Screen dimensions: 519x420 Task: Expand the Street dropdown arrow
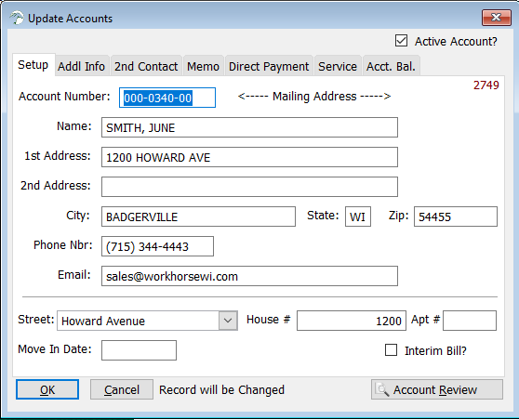pos(228,321)
